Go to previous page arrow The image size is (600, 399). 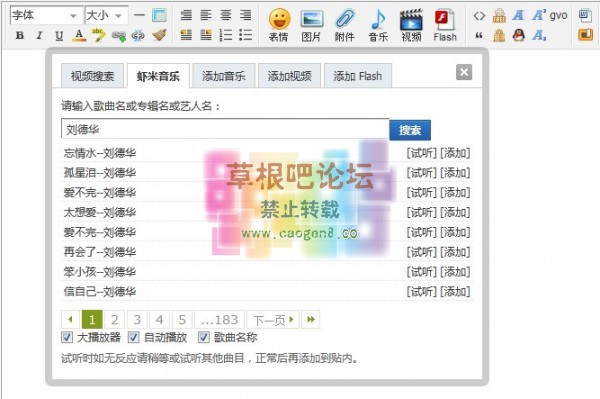point(70,319)
